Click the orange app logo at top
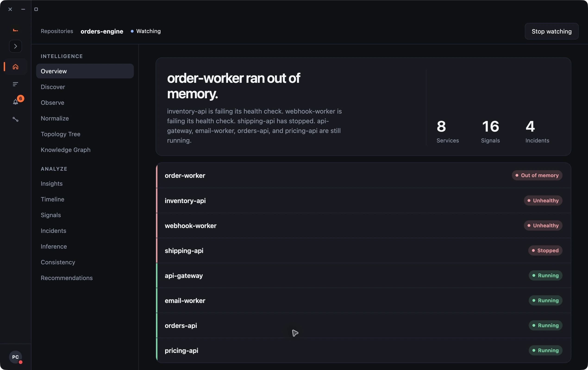 click(15, 30)
